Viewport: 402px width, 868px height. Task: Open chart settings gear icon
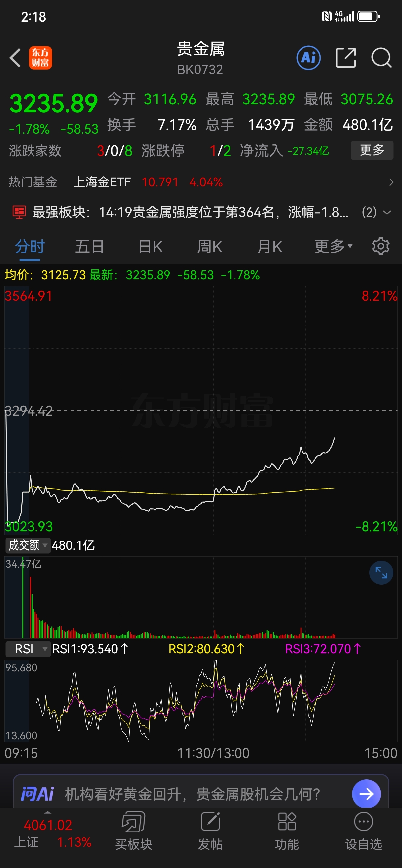tap(381, 246)
